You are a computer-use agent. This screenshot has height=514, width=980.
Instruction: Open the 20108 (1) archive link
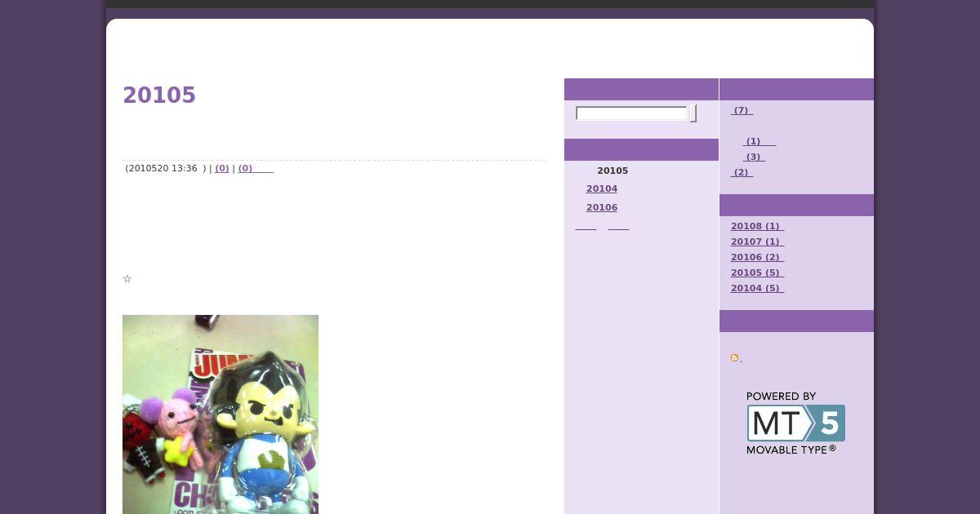[757, 226]
